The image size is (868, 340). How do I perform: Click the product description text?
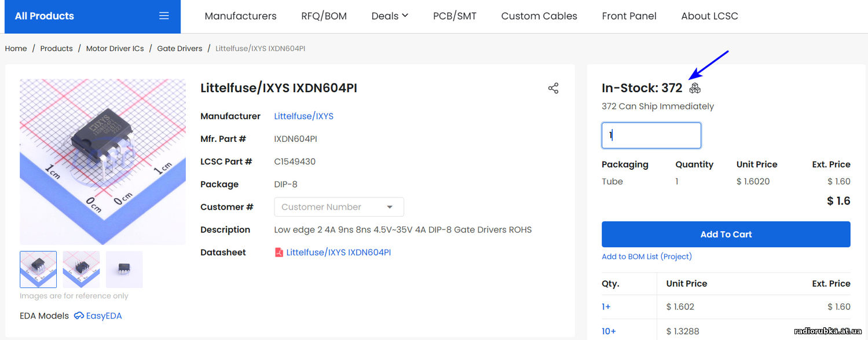[x=403, y=230]
